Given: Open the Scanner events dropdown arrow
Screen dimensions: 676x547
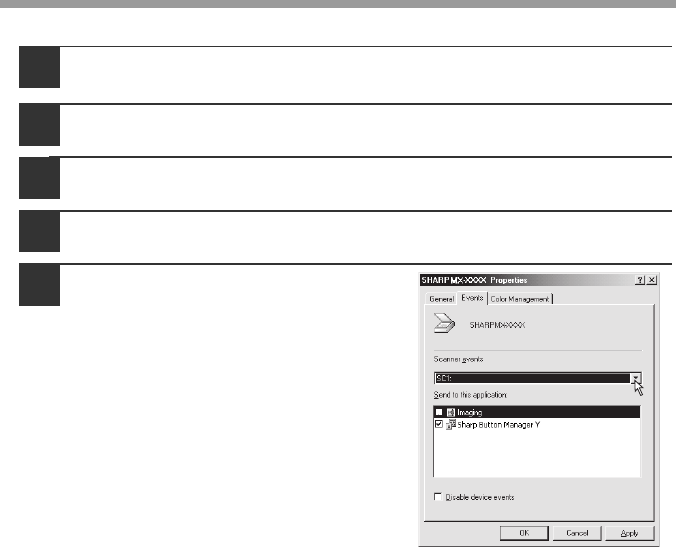Looking at the screenshot, I should point(634,378).
